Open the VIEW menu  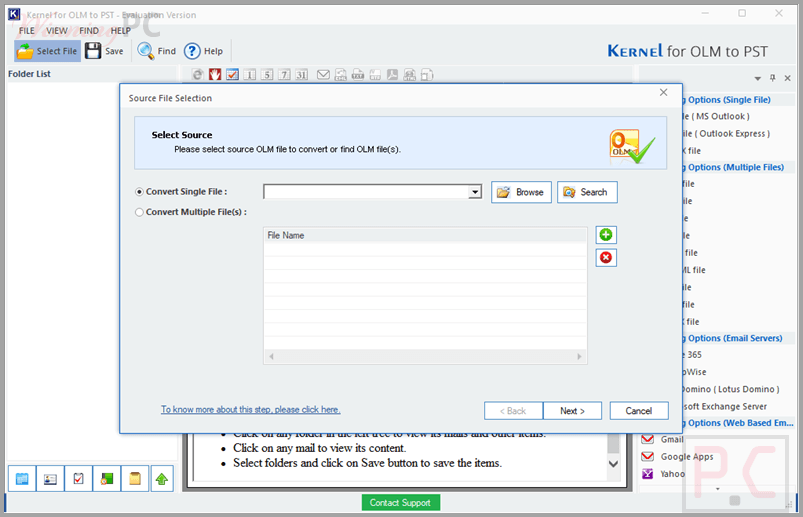pyautogui.click(x=57, y=31)
